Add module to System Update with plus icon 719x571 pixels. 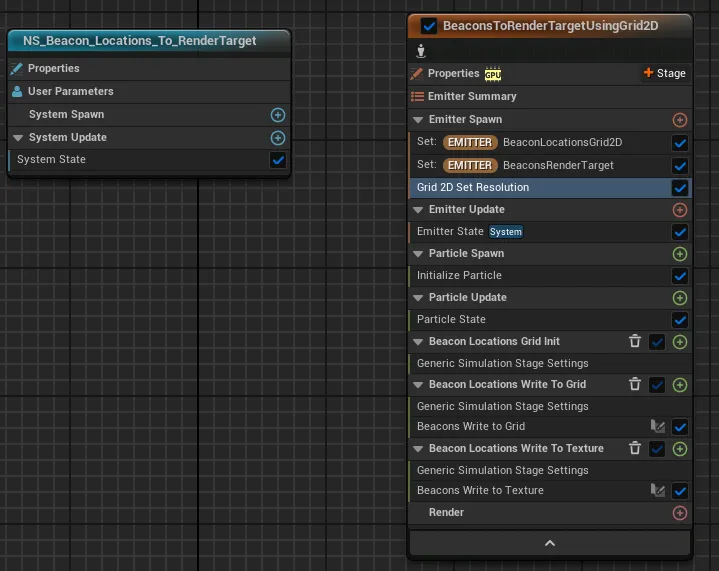point(277,138)
